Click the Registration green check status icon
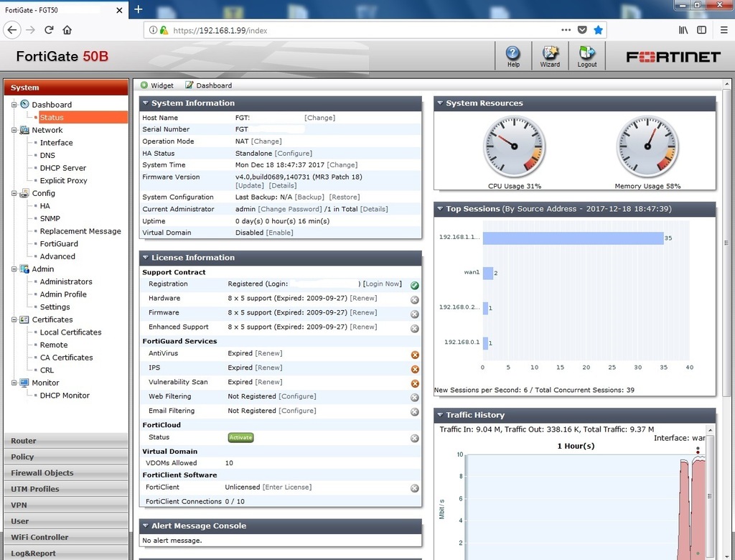 pyautogui.click(x=414, y=285)
